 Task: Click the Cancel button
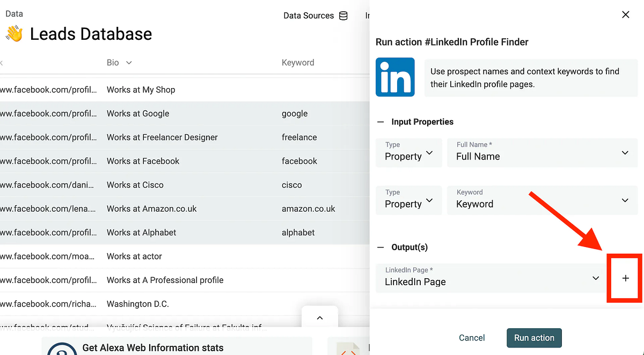click(x=472, y=338)
